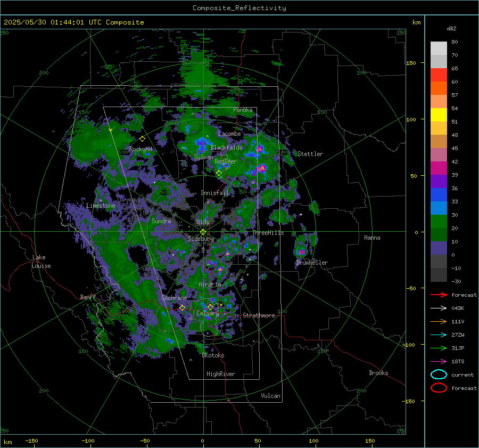Click the Sylvan label on map
This screenshot has height=448, width=479.
[203, 157]
